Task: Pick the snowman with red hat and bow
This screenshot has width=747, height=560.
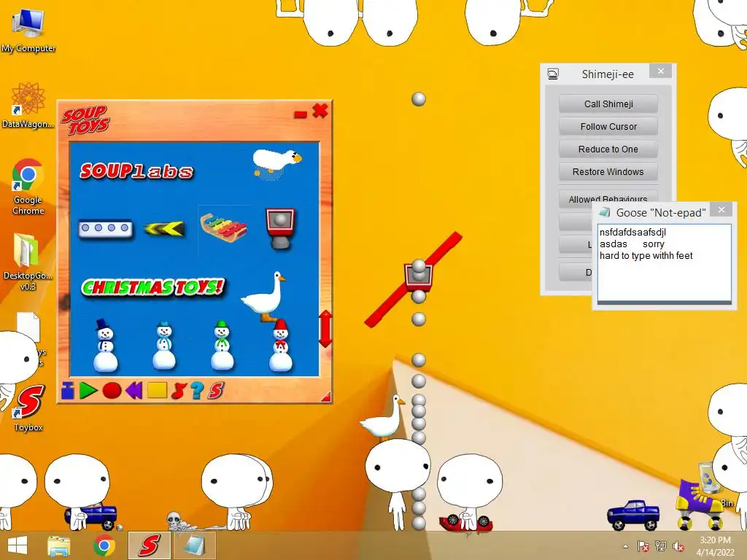Action: [x=281, y=346]
